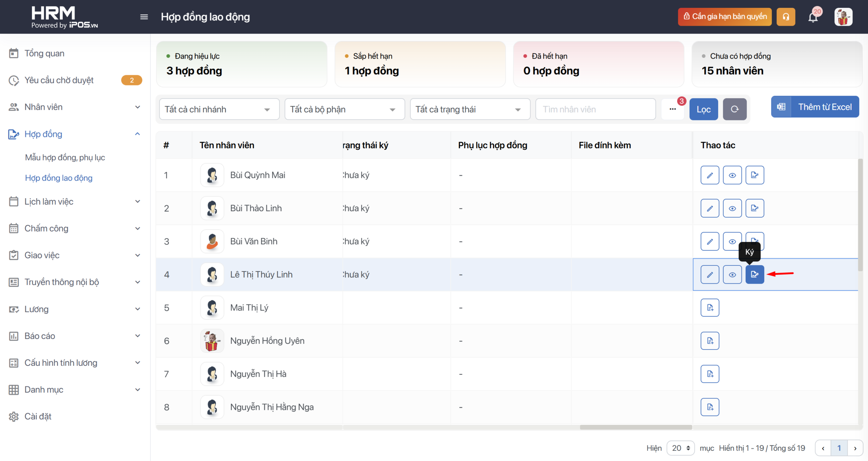Go to Tổng quan menu item
Viewport: 868px width, 461px height.
point(44,54)
